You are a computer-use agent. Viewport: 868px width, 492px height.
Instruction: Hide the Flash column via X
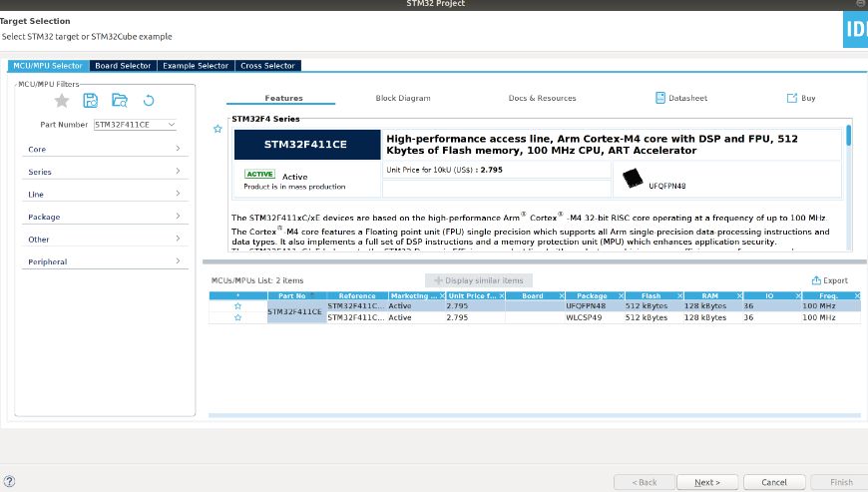(679, 296)
